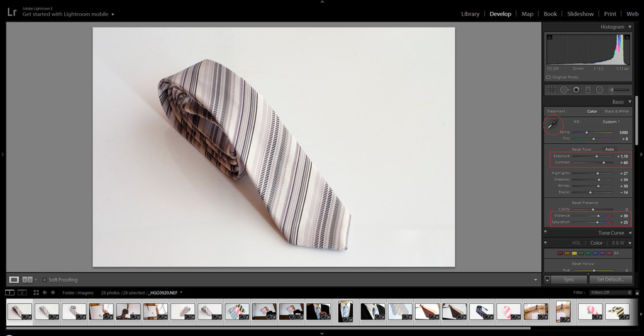Activate the Spot Removal tool
This screenshot has width=644, height=336.
pyautogui.click(x=564, y=90)
